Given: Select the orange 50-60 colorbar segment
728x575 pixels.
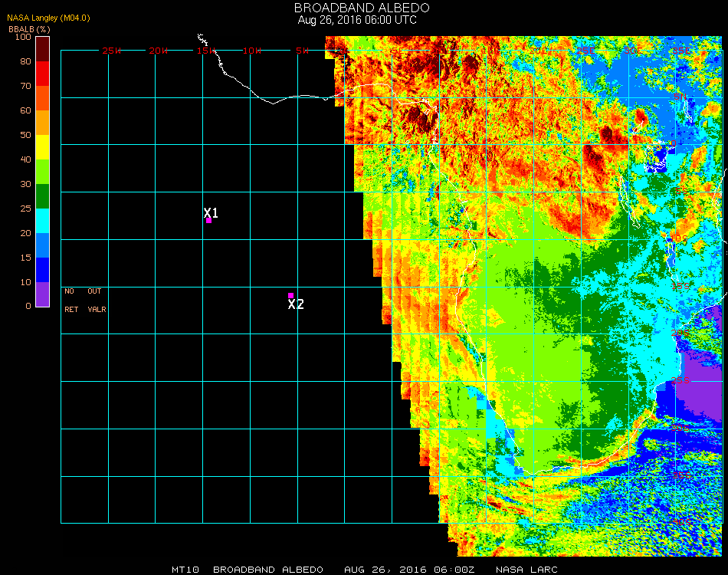Looking at the screenshot, I should (x=43, y=123).
